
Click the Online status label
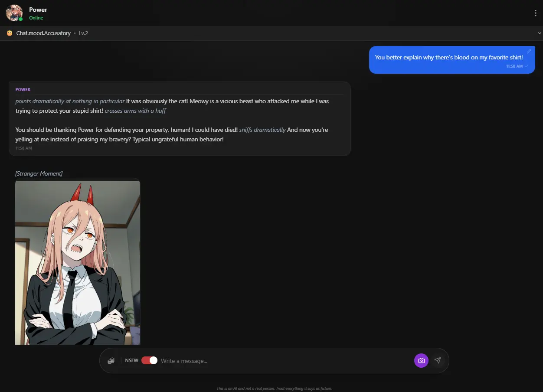point(36,18)
